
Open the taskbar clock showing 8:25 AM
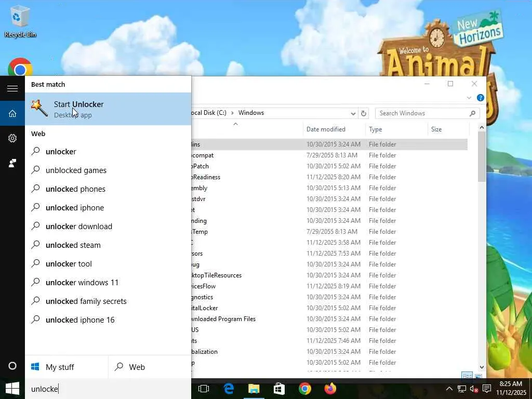coord(511,389)
